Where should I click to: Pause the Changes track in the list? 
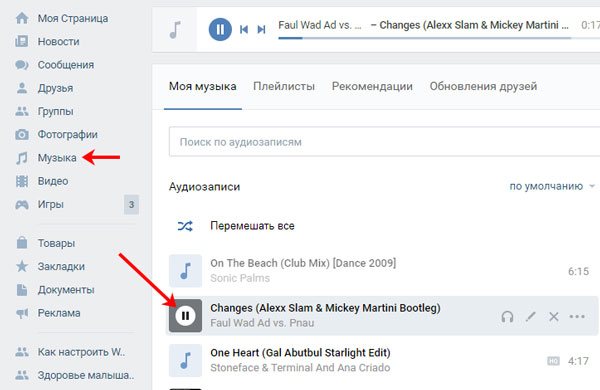click(x=186, y=316)
